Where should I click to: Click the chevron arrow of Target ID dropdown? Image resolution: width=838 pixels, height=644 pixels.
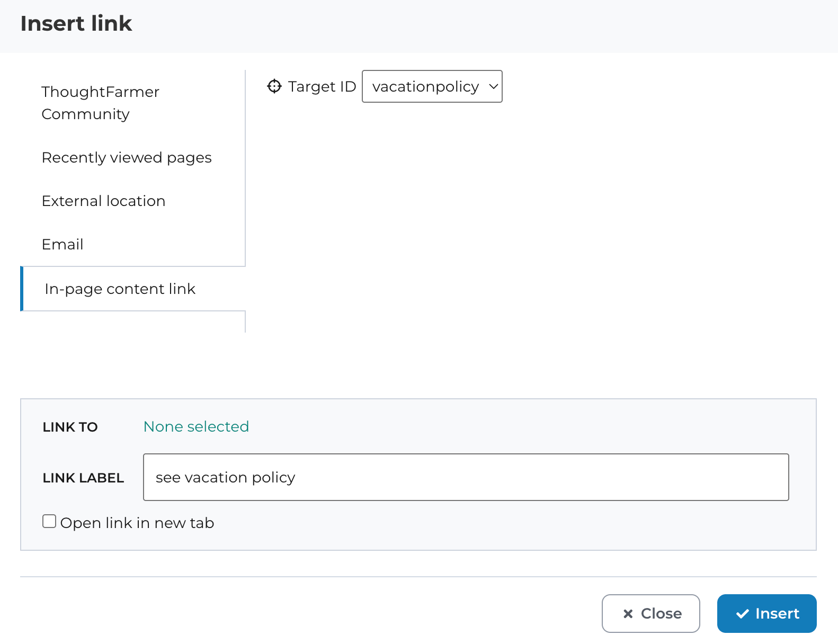493,86
